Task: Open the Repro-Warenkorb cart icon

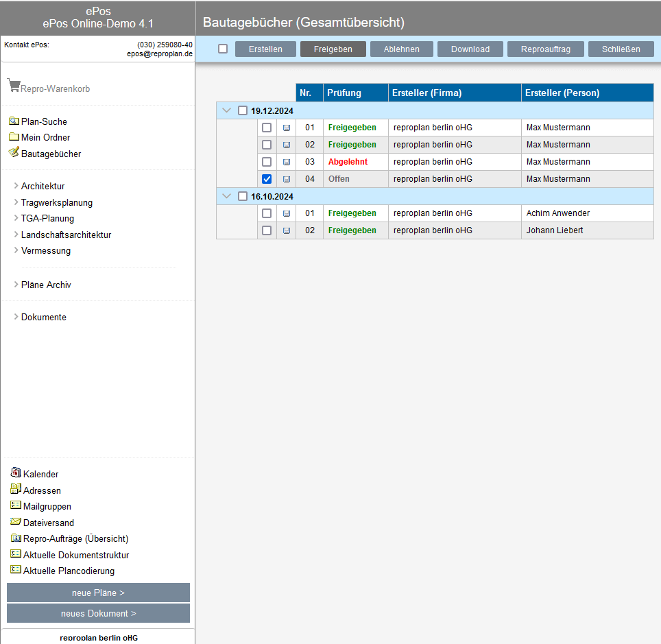Action: coord(14,86)
